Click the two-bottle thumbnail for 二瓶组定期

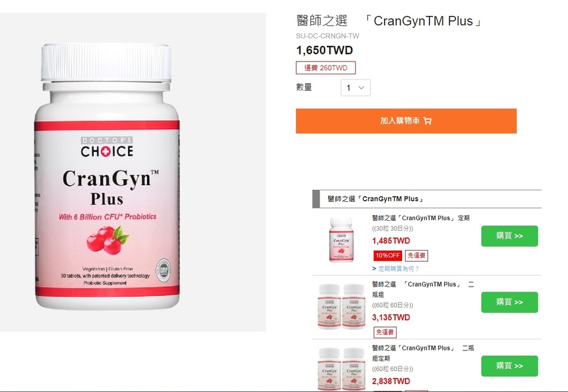pyautogui.click(x=341, y=369)
